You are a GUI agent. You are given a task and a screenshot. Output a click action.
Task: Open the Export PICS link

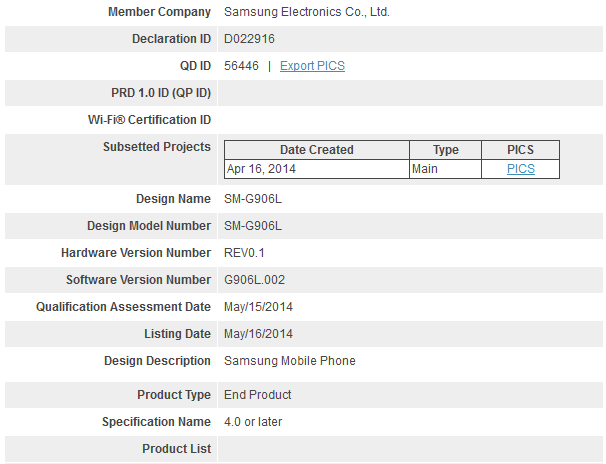coord(312,66)
